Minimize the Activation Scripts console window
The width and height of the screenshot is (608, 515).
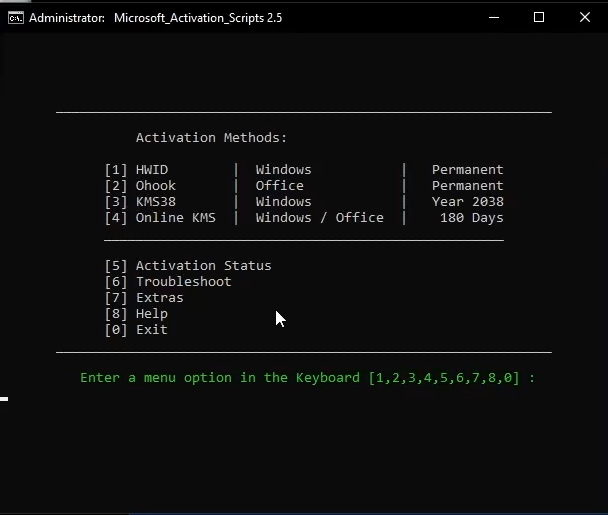tap(493, 17)
